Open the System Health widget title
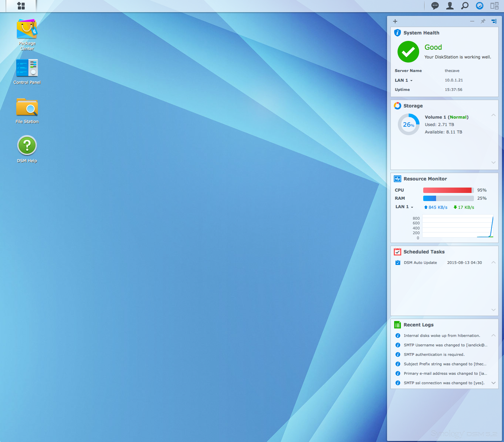The image size is (504, 442). [421, 33]
